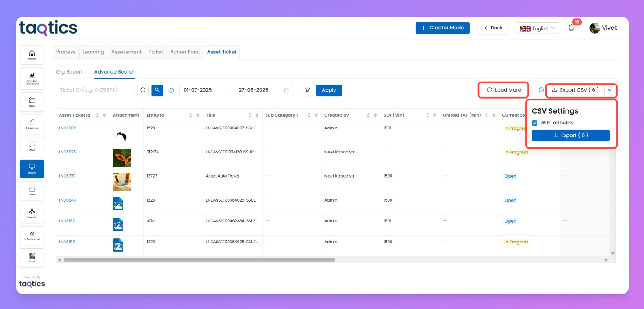
Task: Open the English language dropdown
Action: [537, 28]
